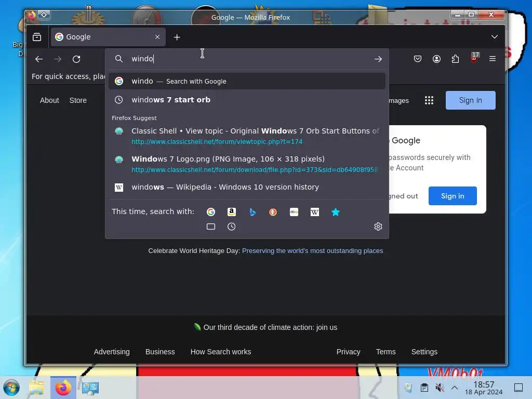Open Settings footer link
The width and height of the screenshot is (532, 399).
coord(424,352)
